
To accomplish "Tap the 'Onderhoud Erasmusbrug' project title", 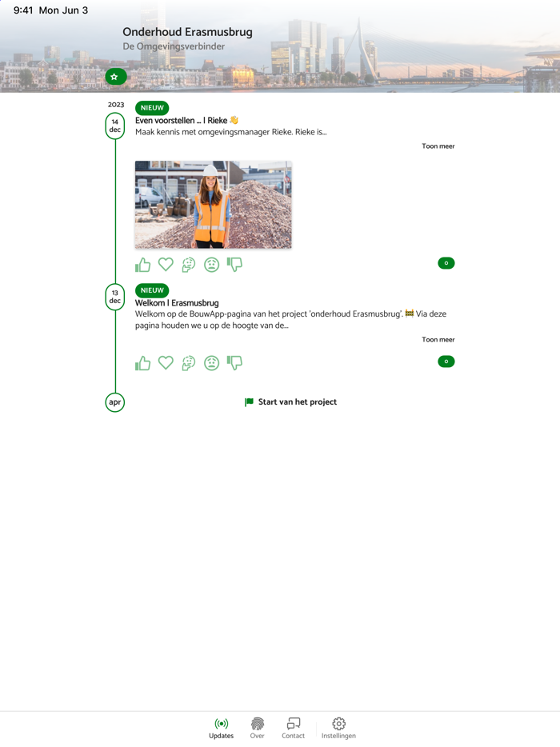I will click(187, 32).
